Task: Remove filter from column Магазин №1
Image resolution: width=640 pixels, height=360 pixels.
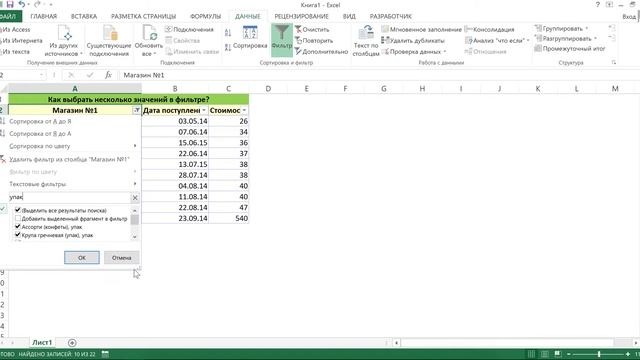Action: pos(69,159)
